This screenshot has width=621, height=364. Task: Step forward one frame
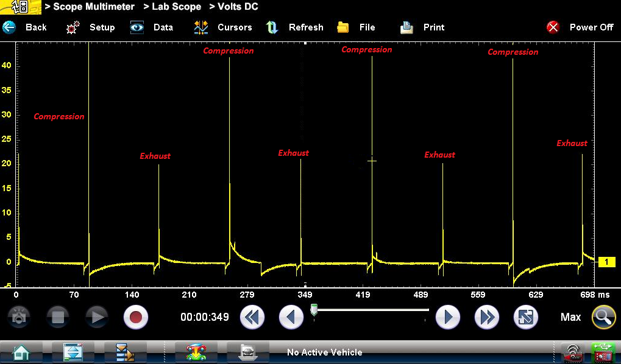[448, 317]
